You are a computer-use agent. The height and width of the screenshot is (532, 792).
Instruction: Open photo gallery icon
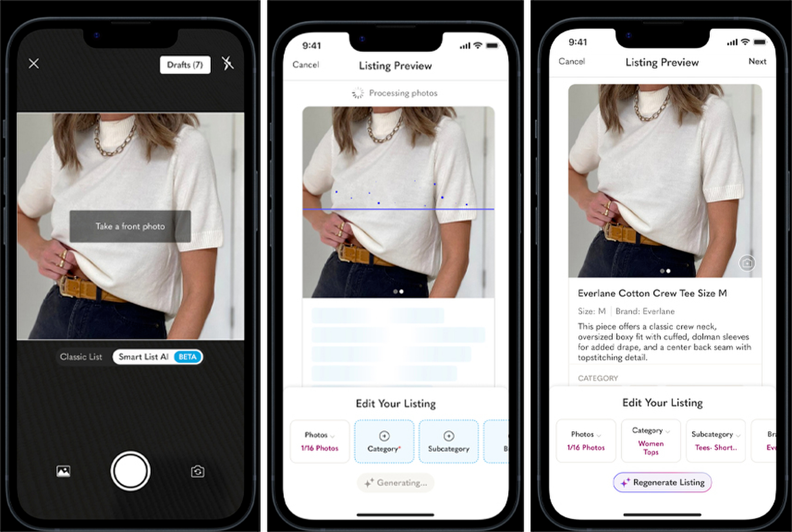click(64, 469)
